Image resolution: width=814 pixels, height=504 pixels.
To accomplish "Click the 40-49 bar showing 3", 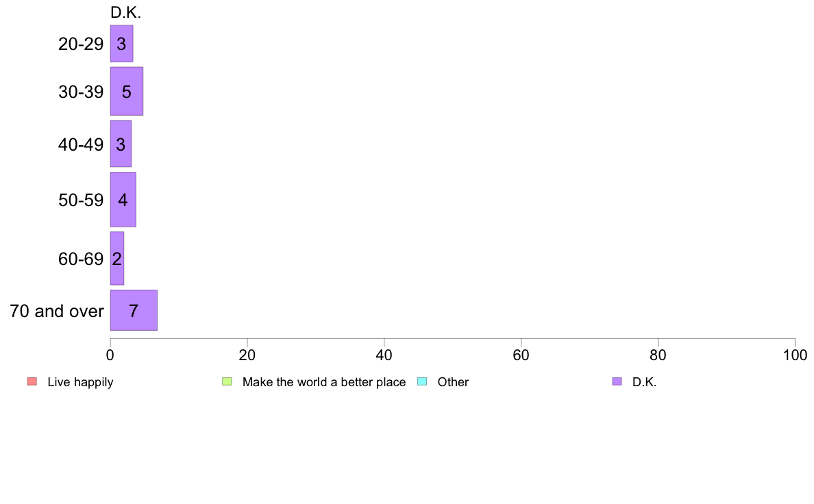I will [x=121, y=144].
